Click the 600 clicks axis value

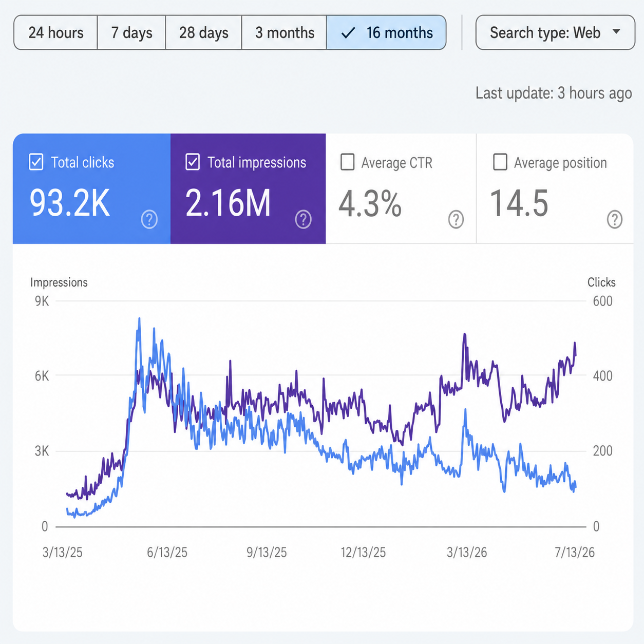603,301
